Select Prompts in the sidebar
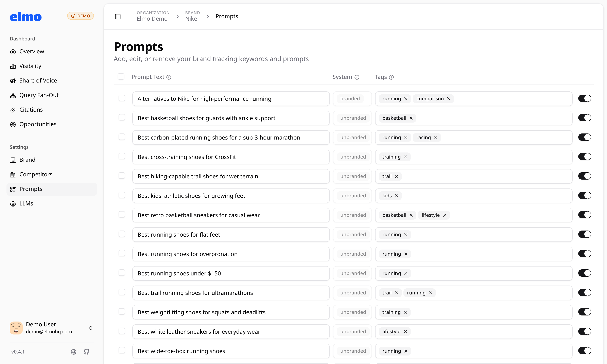This screenshot has width=607, height=364. click(x=52, y=189)
